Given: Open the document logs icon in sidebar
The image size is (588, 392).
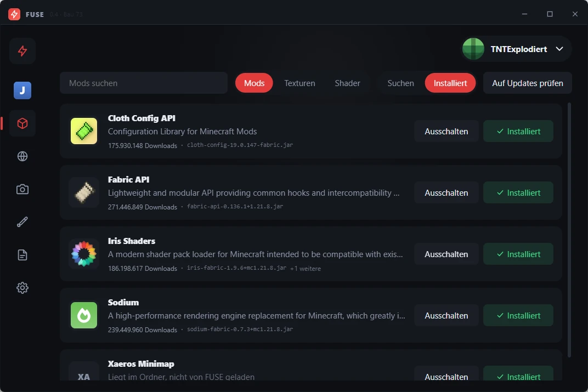Looking at the screenshot, I should click(22, 255).
